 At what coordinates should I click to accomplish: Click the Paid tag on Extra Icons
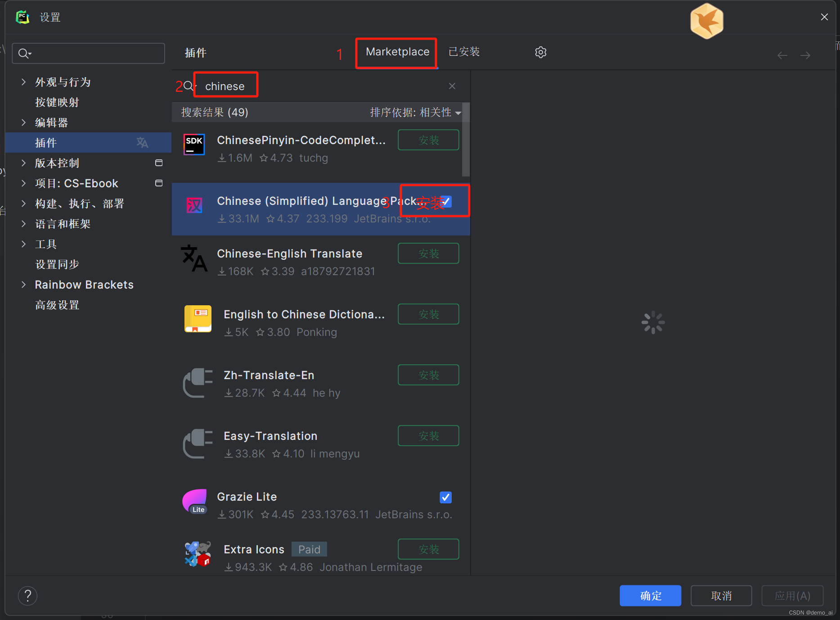pos(309,549)
